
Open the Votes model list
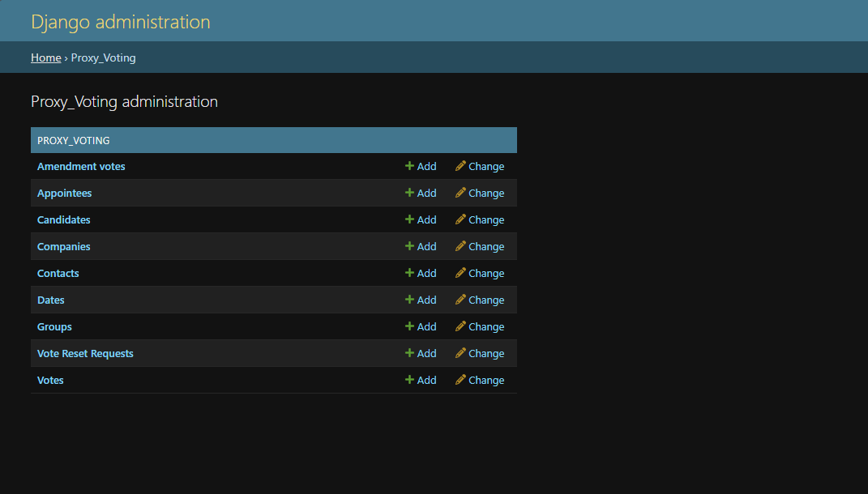(x=50, y=380)
